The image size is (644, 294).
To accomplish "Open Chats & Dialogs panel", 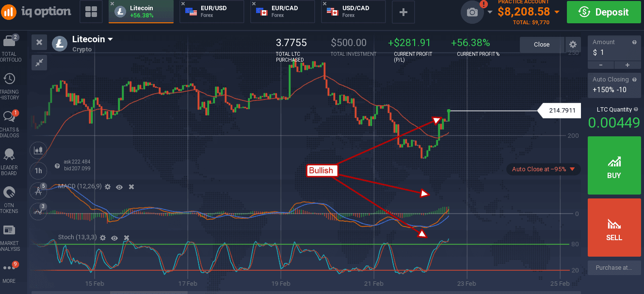I will pos(9,124).
